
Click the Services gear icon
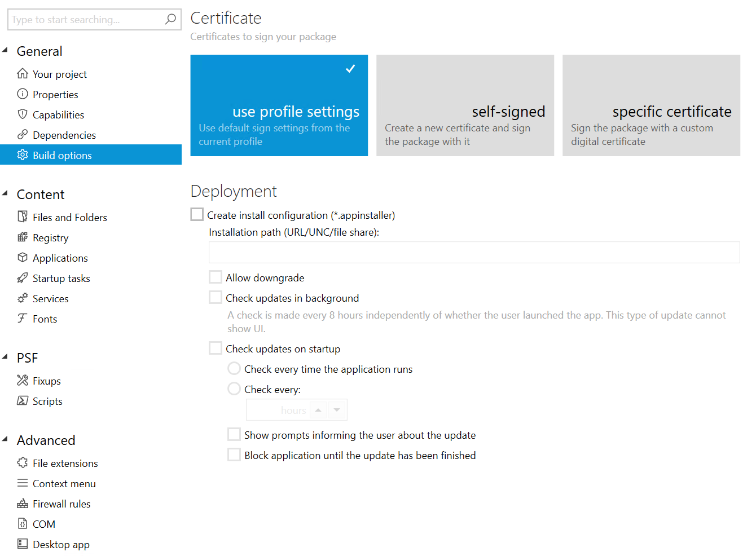pyautogui.click(x=22, y=298)
